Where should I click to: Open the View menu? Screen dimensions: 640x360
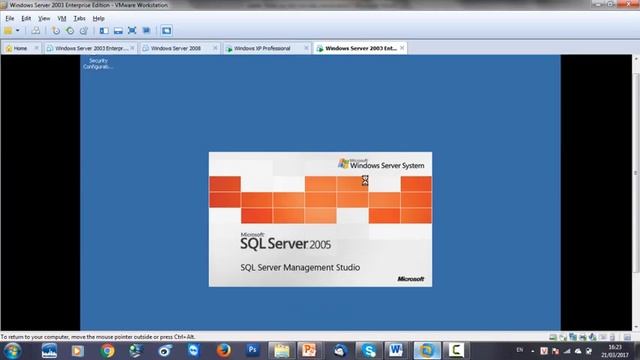44,18
